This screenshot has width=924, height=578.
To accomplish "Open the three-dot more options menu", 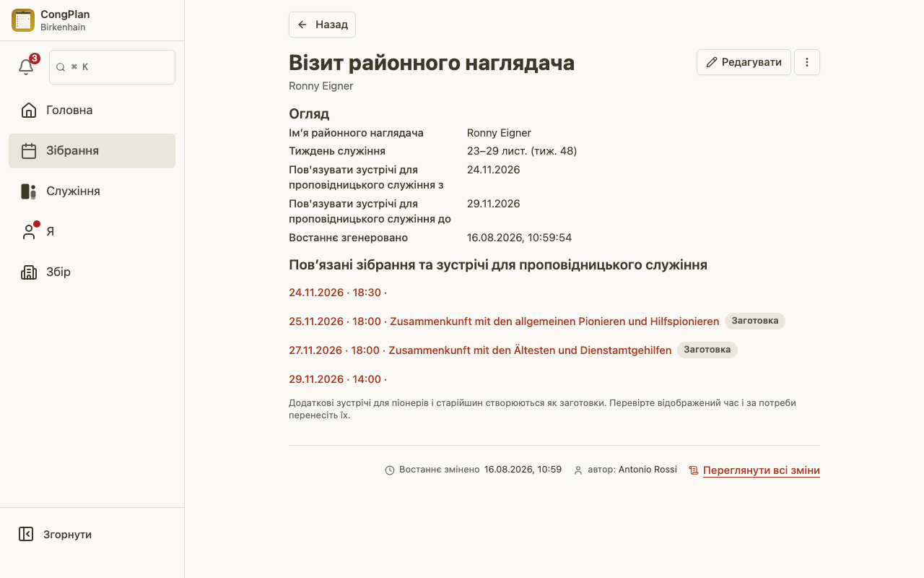I will [807, 62].
